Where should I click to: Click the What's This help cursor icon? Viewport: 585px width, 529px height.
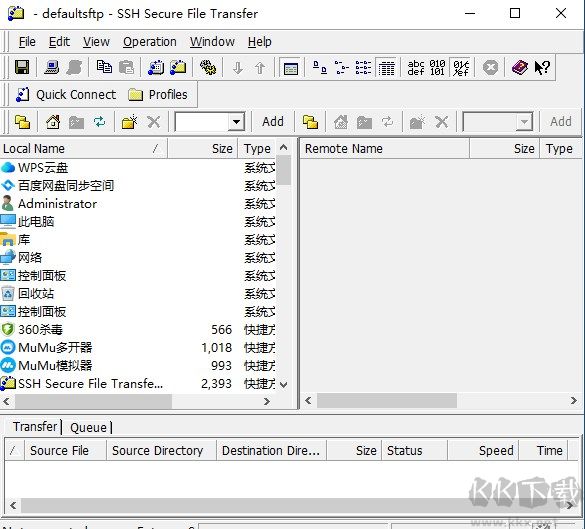[542, 68]
